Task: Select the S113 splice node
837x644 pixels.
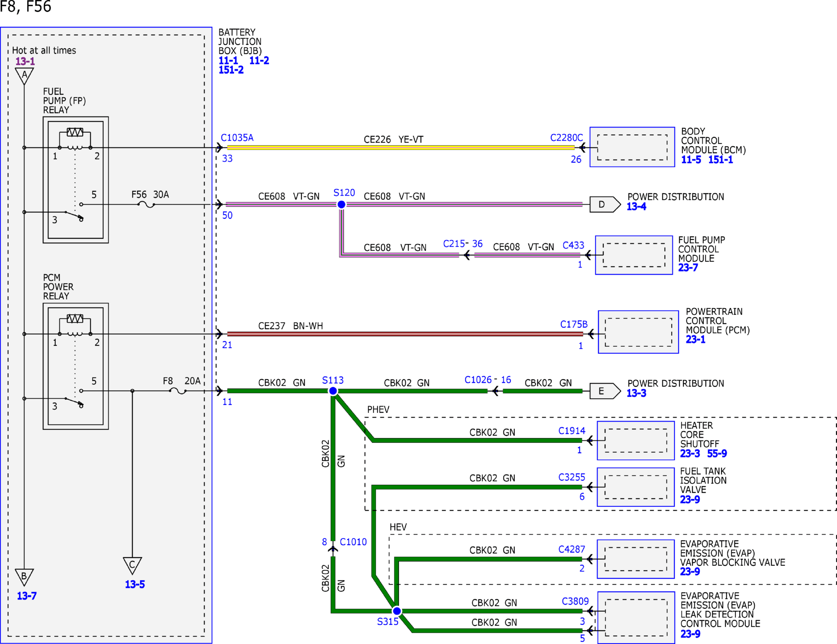Action: [333, 391]
